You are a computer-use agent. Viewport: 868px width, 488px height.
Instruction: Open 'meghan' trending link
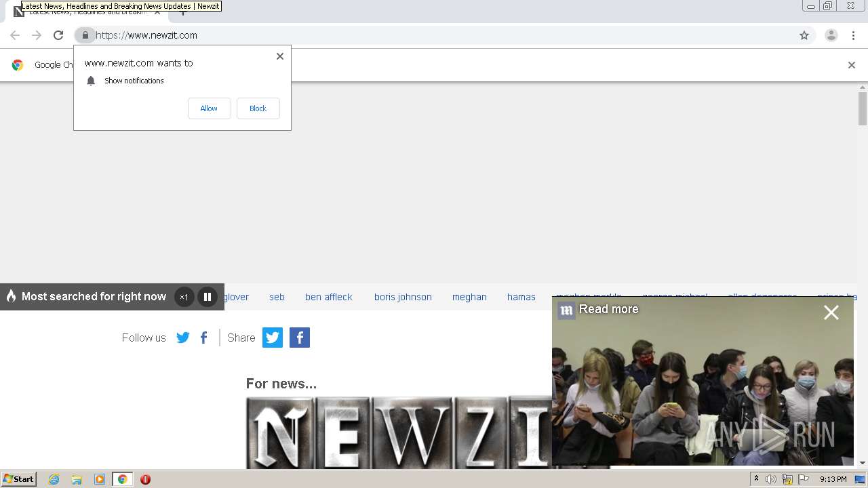coord(469,297)
